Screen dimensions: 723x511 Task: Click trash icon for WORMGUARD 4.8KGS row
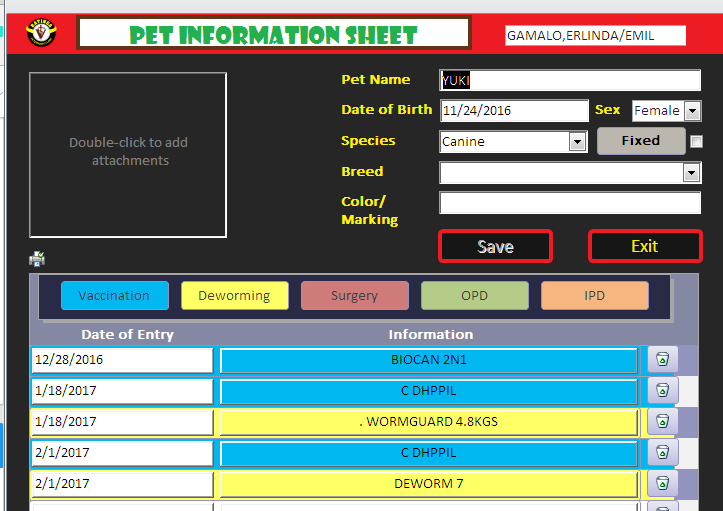(x=662, y=422)
